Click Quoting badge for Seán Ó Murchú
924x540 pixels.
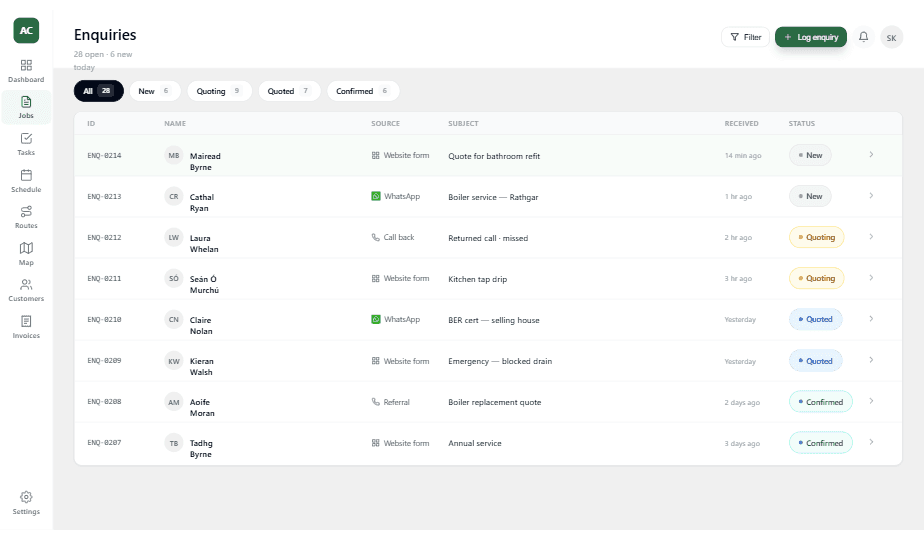pyautogui.click(x=817, y=278)
